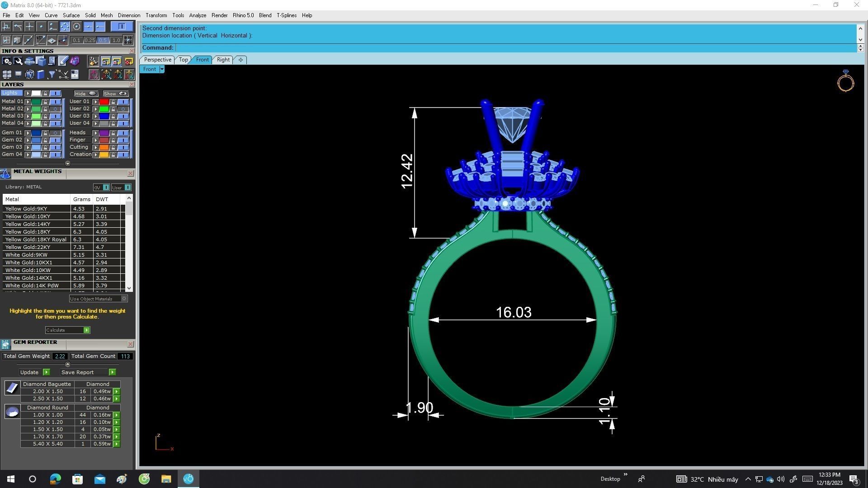
Task: Click the red X macro icon
Action: 129,61
